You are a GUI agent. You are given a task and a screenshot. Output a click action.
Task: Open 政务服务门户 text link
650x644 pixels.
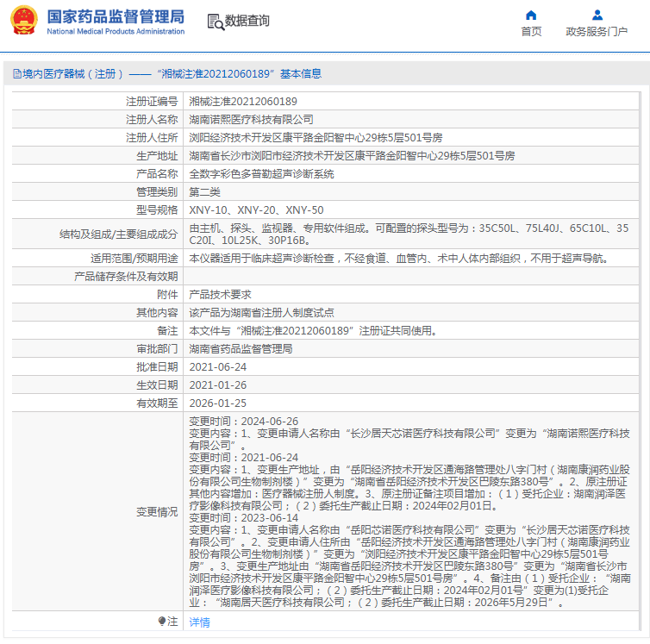(x=597, y=32)
